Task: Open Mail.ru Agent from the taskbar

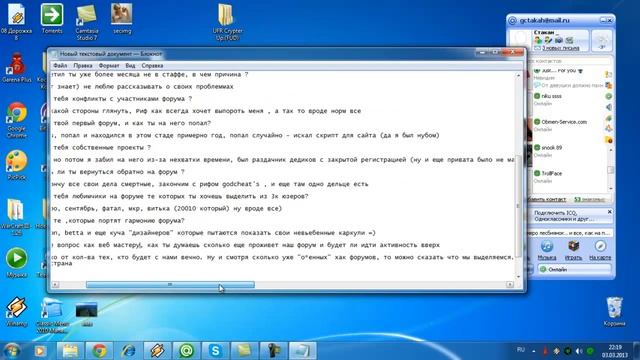Action: coord(186,351)
